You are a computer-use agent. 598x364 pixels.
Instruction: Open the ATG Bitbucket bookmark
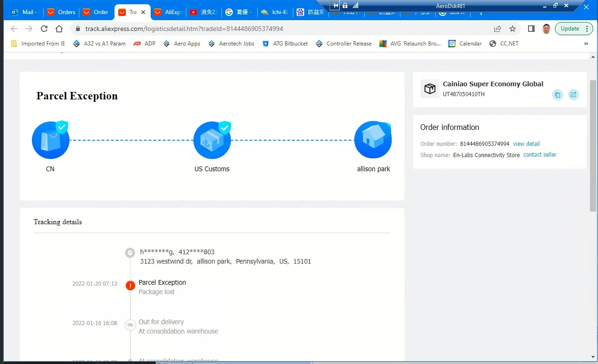tap(285, 44)
